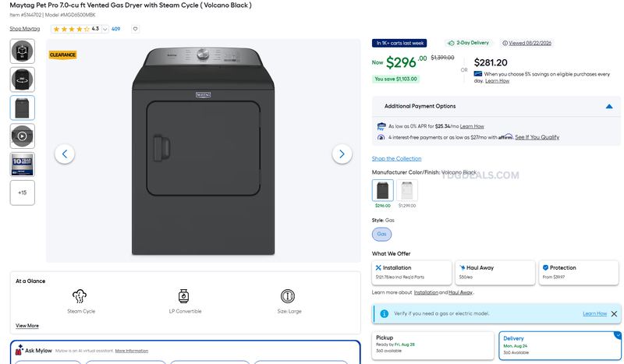
Task: Open the Protection plan card
Action: click(579, 273)
